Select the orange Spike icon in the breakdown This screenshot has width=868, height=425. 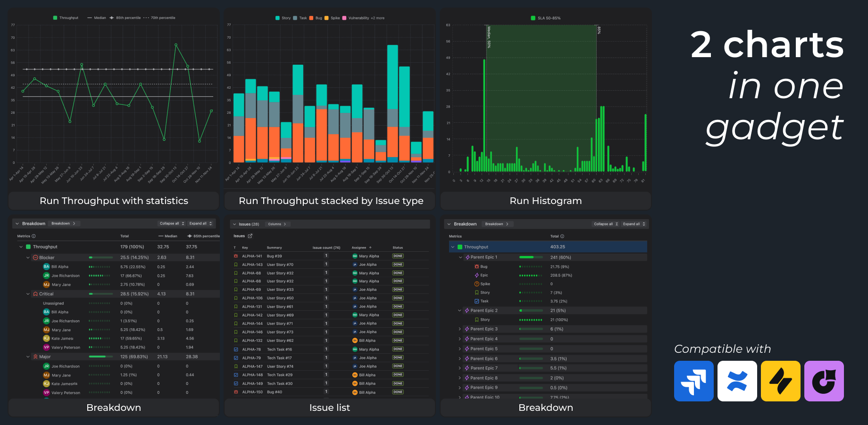(477, 284)
